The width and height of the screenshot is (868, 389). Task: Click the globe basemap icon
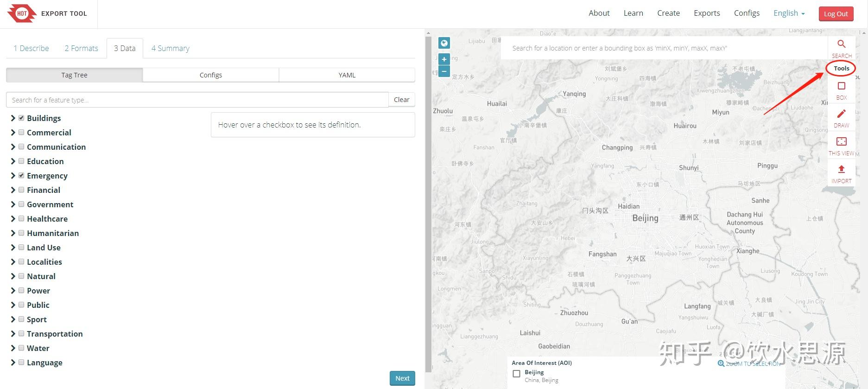pos(444,43)
